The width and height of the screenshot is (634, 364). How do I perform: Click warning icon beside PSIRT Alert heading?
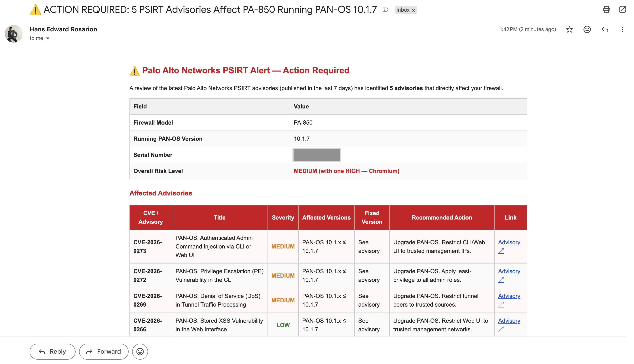135,71
